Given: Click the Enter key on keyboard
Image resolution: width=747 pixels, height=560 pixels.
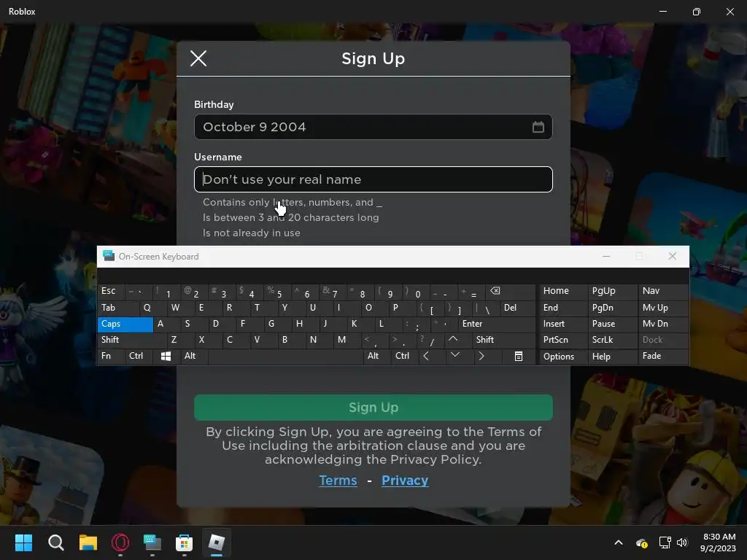Looking at the screenshot, I should (496, 324).
